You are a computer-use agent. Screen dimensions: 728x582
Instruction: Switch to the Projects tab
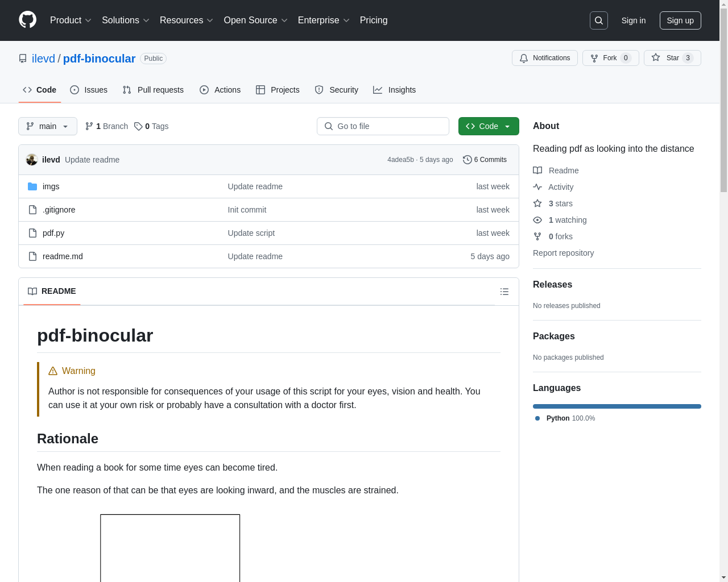click(x=278, y=90)
